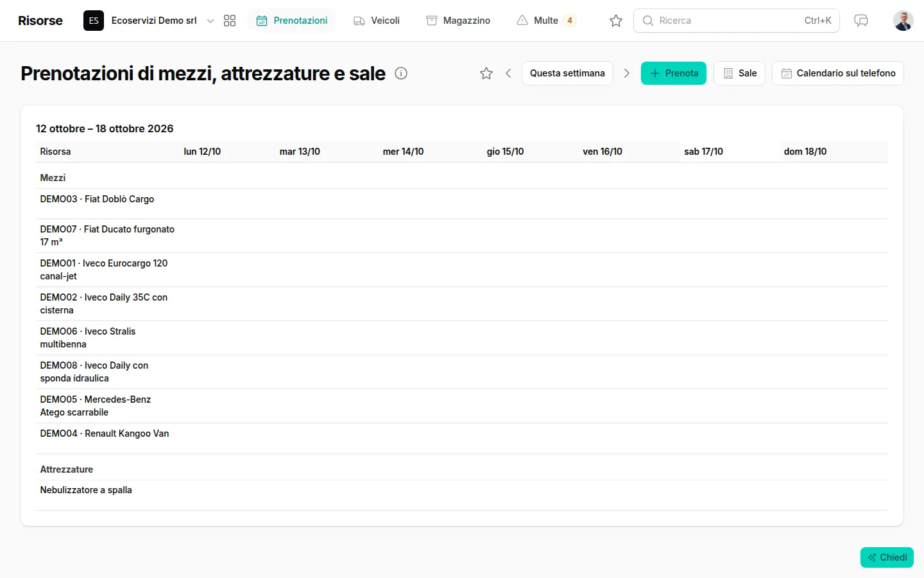This screenshot has height=578, width=924.
Task: Click the favorites star in top bar
Action: (616, 21)
